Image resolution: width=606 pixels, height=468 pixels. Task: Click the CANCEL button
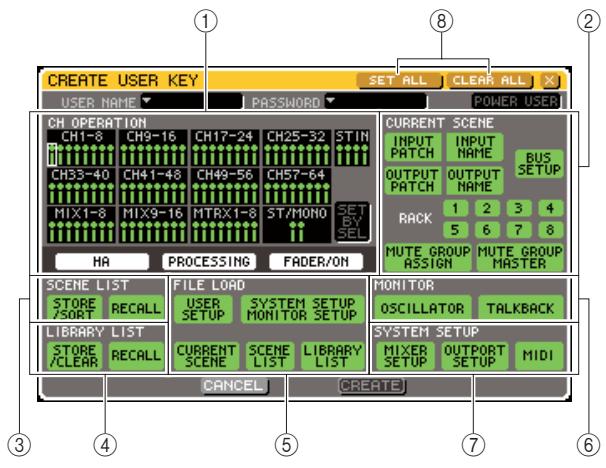235,386
